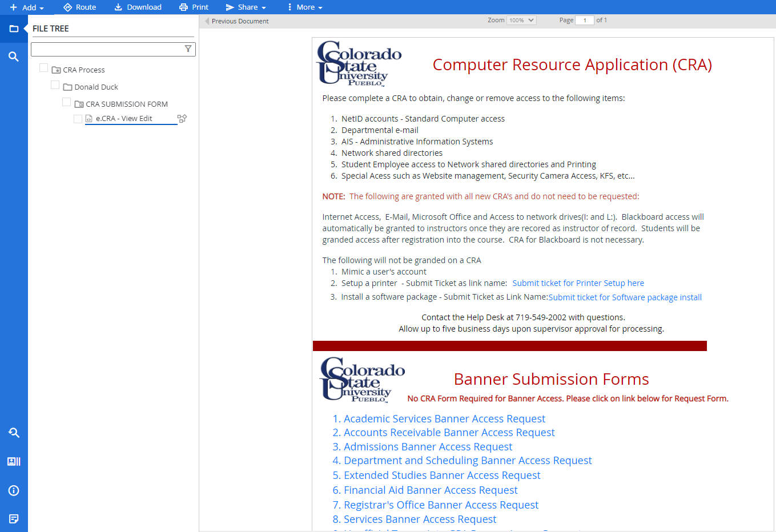Check the CRA SUBMISSION FORM checkbox
Image resolution: width=776 pixels, height=532 pixels.
(x=66, y=102)
